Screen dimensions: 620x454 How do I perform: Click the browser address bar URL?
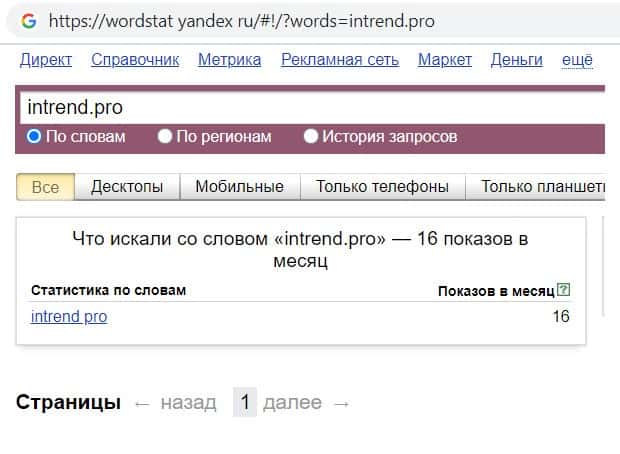click(x=242, y=21)
